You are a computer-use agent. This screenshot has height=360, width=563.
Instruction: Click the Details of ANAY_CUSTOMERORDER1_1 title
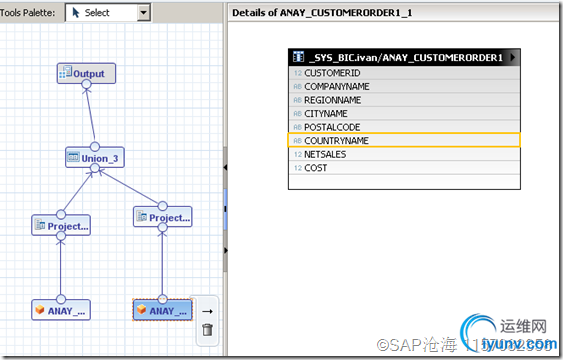pyautogui.click(x=322, y=13)
